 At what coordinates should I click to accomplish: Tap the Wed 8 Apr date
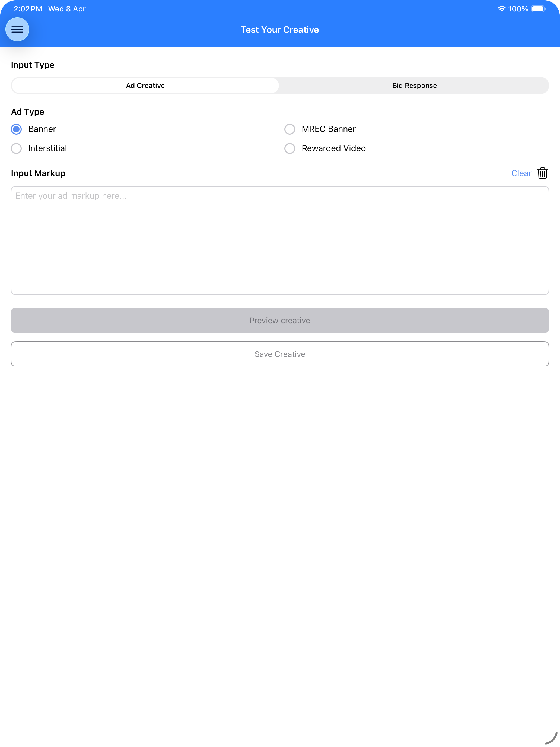pos(67,9)
